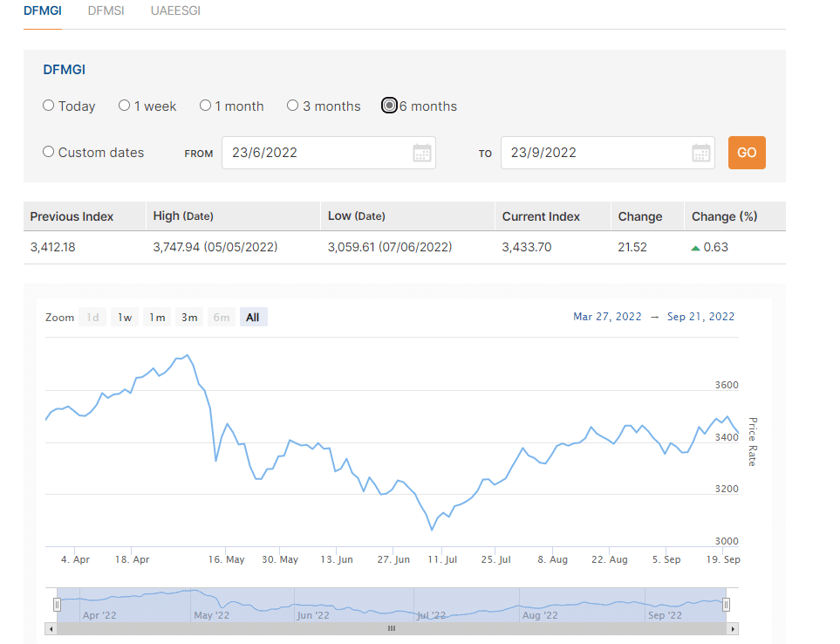The height and width of the screenshot is (644, 840).
Task: Select the 1 week radio button
Action: tap(124, 105)
